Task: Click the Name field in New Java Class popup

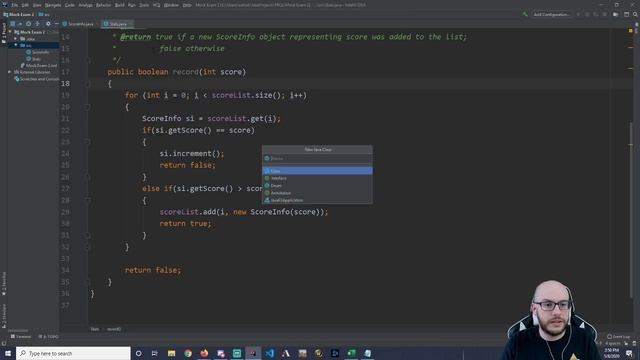Action: point(317,158)
